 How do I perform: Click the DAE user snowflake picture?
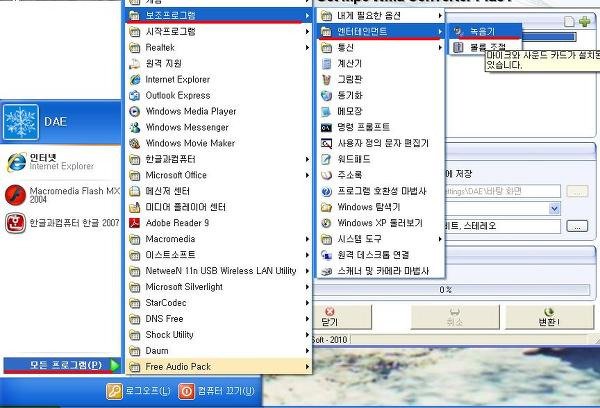21,122
